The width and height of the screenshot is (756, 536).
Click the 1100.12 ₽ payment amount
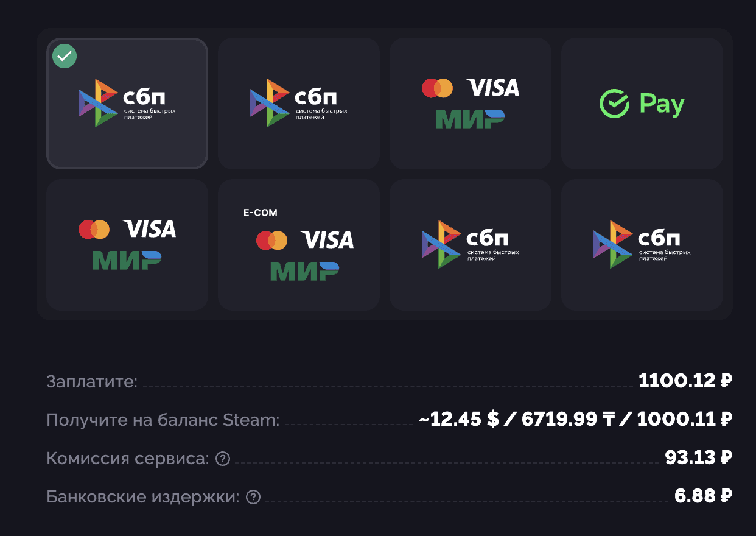685,381
